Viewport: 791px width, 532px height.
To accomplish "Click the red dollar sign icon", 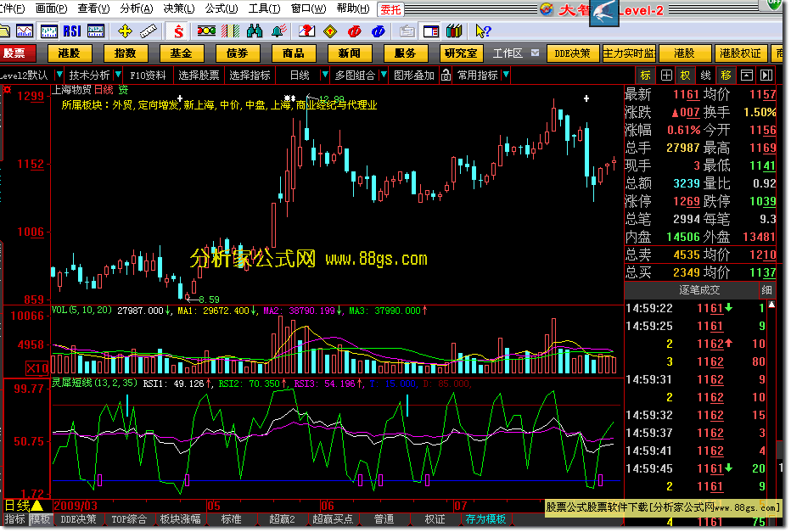I will coord(178,31).
